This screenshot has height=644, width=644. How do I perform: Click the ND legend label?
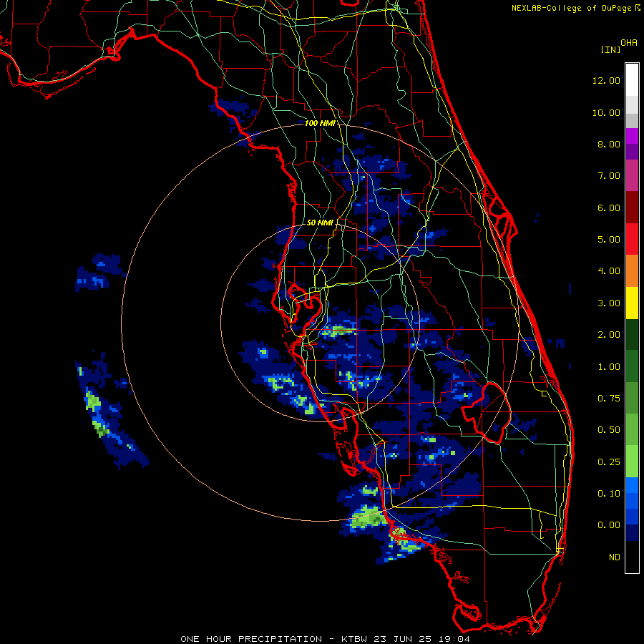614,557
